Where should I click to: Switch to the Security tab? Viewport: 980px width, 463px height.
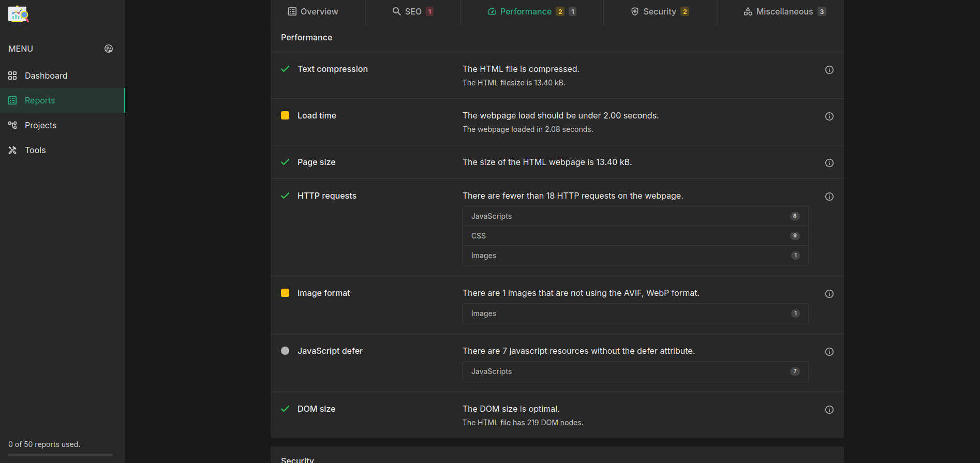click(660, 11)
